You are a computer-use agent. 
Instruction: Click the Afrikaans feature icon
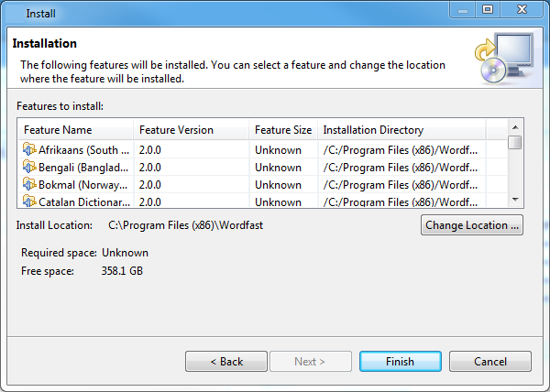click(29, 149)
